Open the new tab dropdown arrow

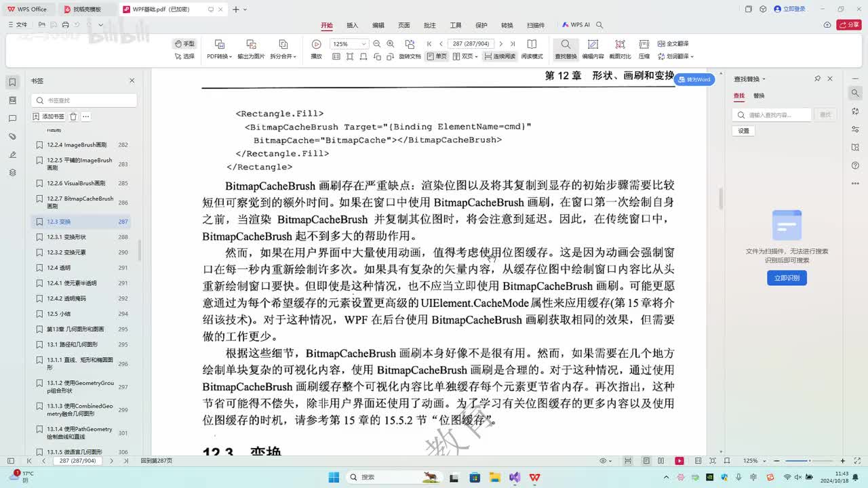245,9
